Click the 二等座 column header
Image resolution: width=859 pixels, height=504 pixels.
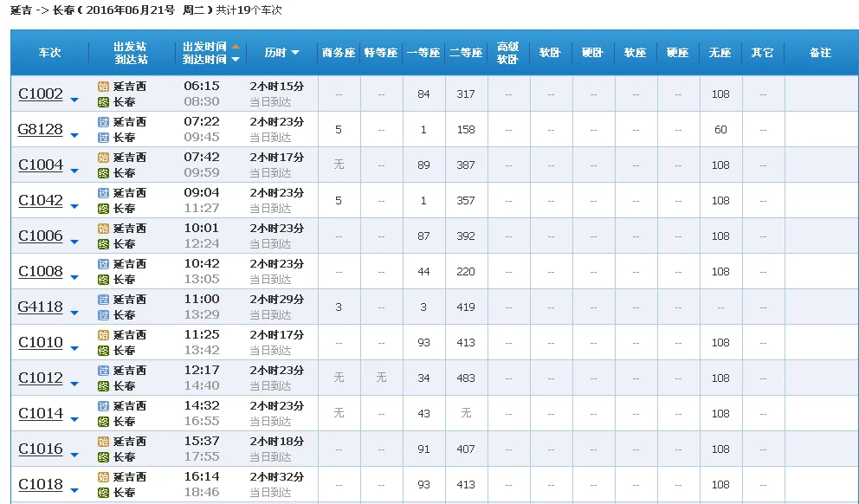465,52
